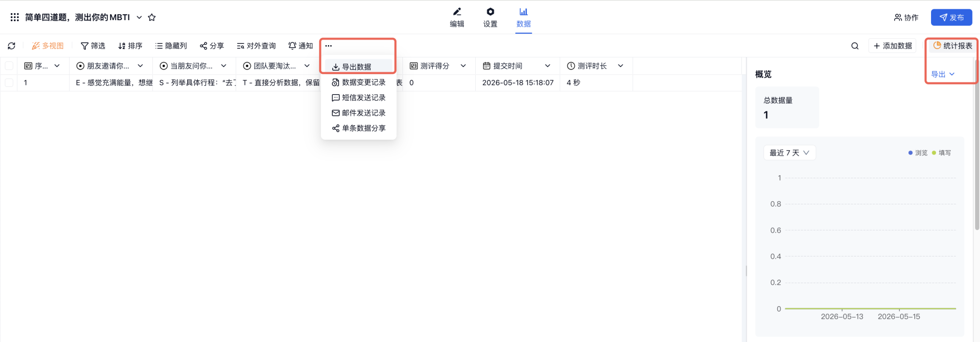Viewport: 980px width, 342px height.
Task: Expand the form title dropdown arrow
Action: point(139,17)
